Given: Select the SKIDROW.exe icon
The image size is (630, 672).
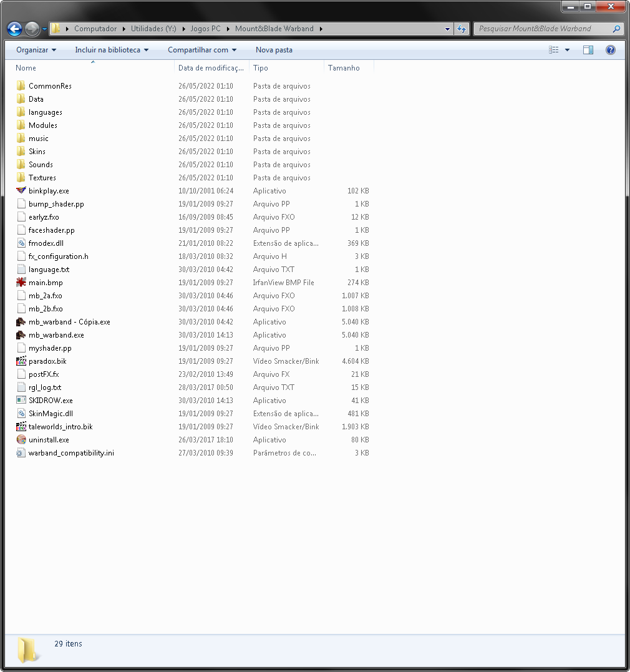Looking at the screenshot, I should tap(21, 401).
